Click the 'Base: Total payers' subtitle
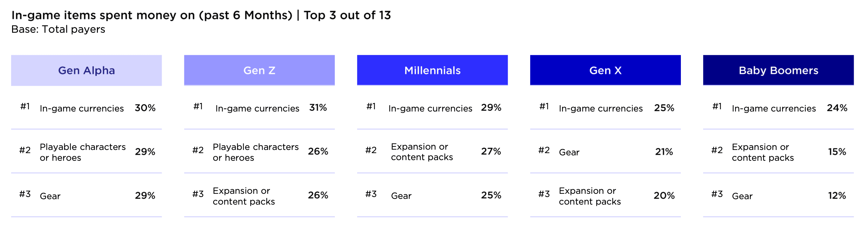 point(58,30)
